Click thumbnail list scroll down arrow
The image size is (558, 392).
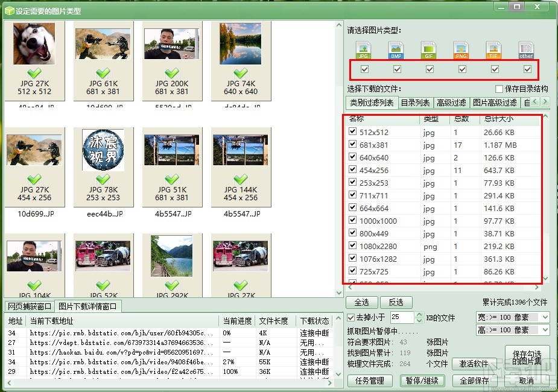[x=339, y=292]
